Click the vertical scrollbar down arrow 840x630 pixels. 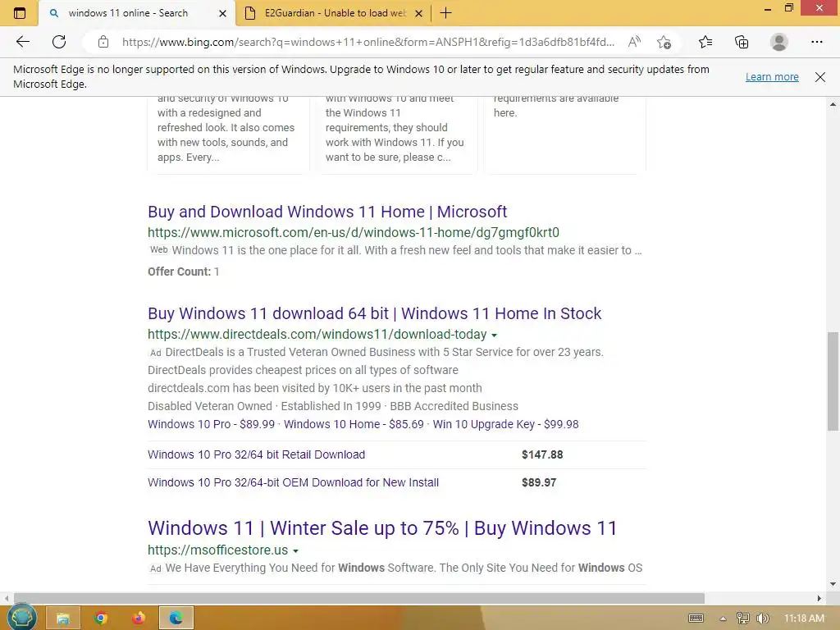coord(833,584)
